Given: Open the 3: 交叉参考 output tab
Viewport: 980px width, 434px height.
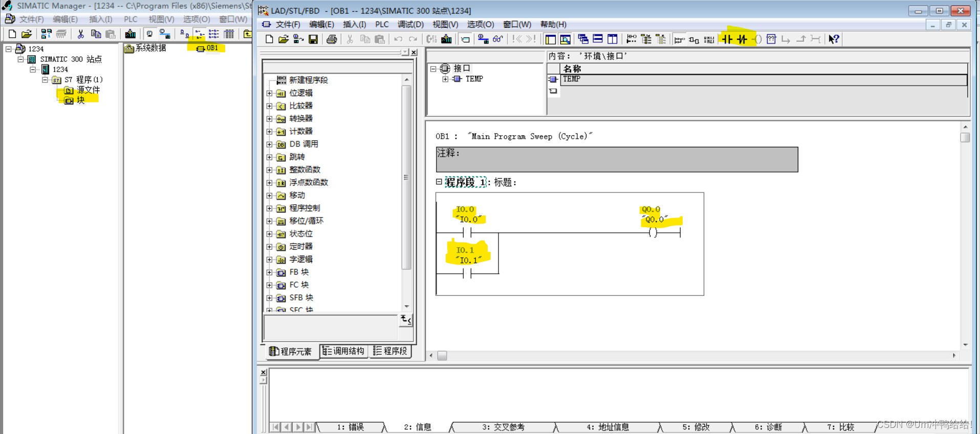Looking at the screenshot, I should (x=503, y=427).
